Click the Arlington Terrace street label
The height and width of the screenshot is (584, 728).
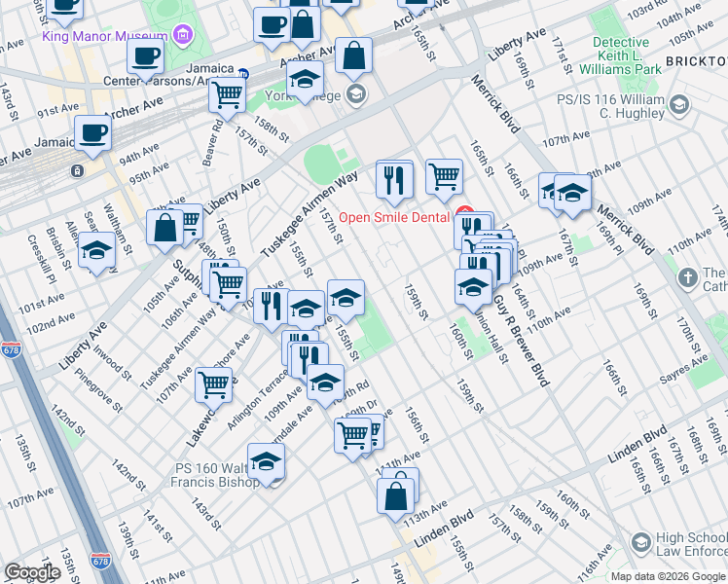point(258,400)
